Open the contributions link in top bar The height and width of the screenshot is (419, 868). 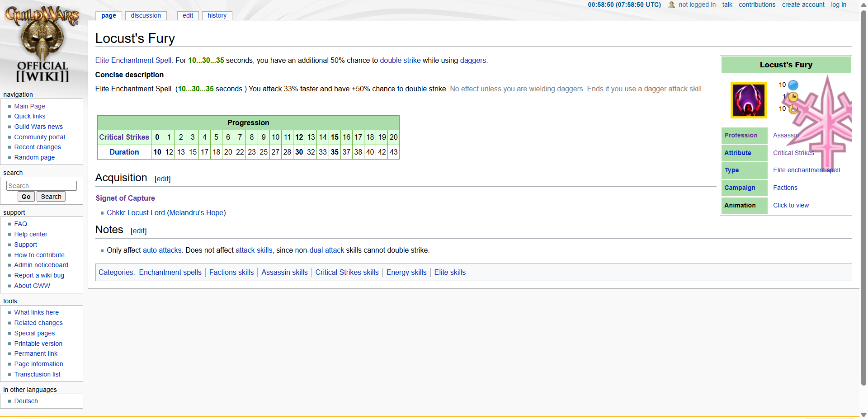[757, 5]
